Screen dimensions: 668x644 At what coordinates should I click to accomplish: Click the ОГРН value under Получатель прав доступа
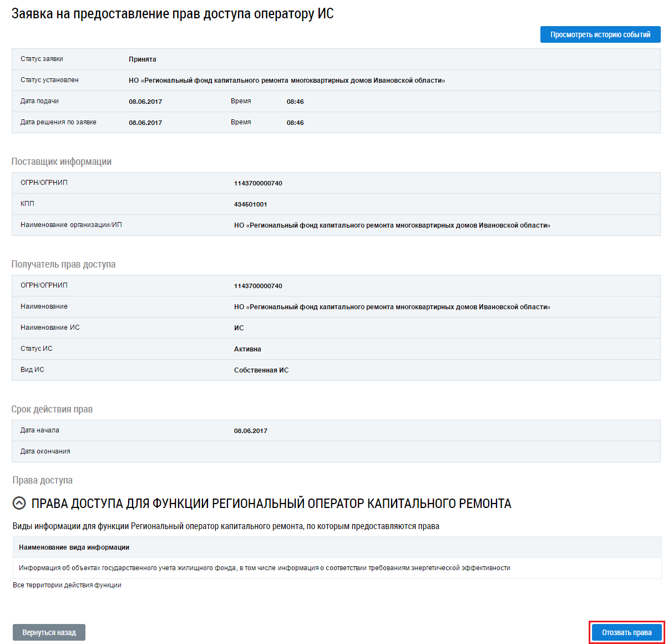(x=258, y=286)
